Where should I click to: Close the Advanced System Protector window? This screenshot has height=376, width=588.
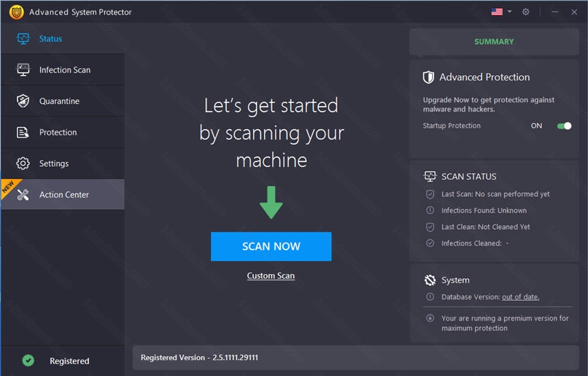pos(574,12)
